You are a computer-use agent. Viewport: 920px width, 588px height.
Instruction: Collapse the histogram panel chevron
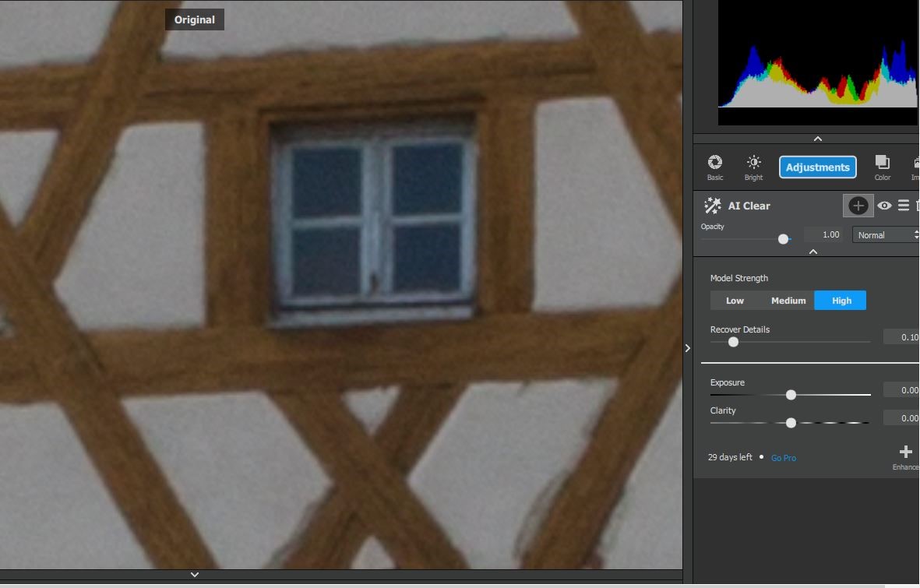pyautogui.click(x=817, y=139)
